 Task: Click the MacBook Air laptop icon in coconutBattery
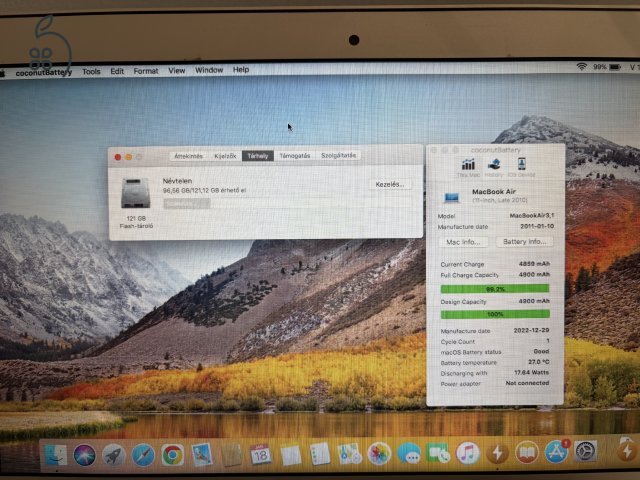pos(452,198)
